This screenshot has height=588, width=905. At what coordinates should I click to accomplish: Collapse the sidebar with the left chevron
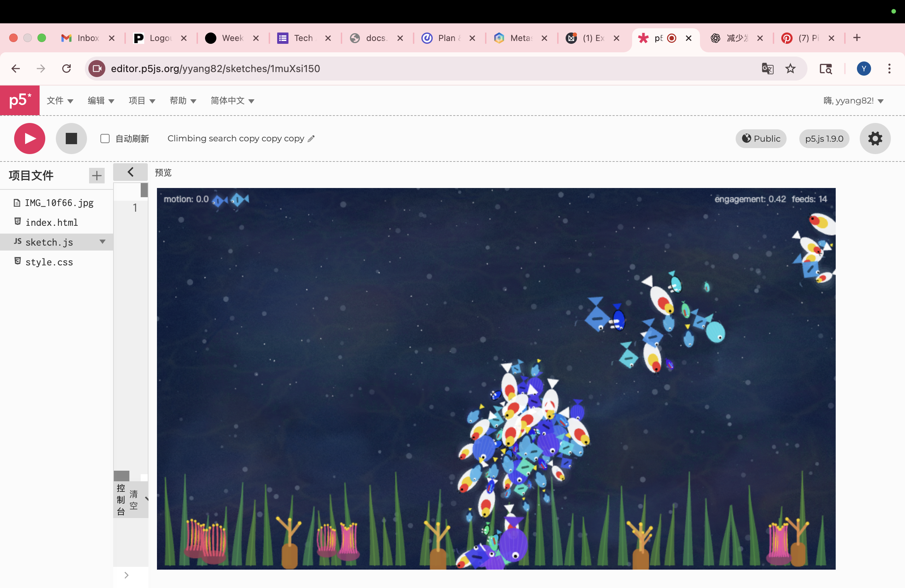[x=130, y=172]
